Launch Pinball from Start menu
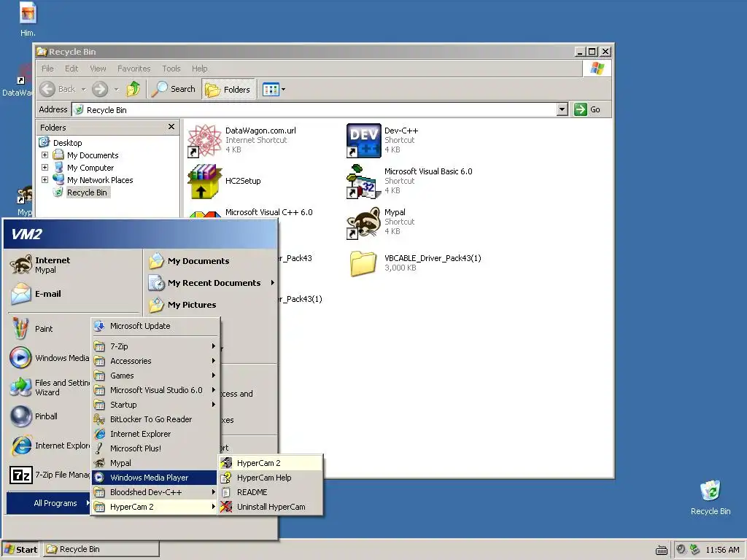This screenshot has height=560, width=747. point(49,416)
